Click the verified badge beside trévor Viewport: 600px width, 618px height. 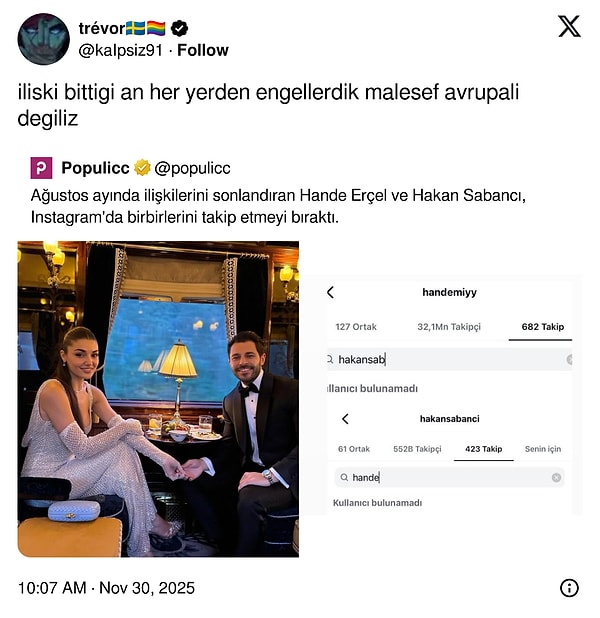[x=179, y=28]
